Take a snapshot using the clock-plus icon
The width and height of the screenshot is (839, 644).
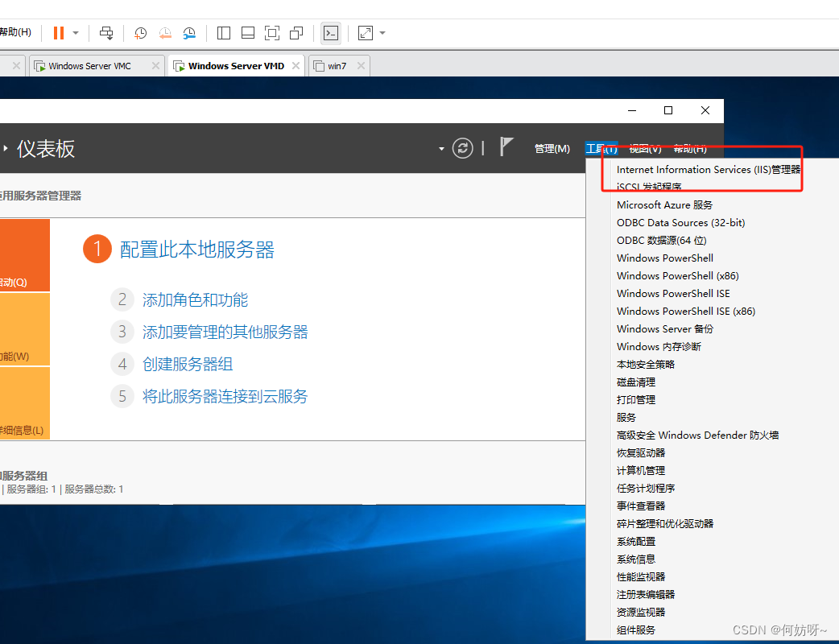point(140,33)
